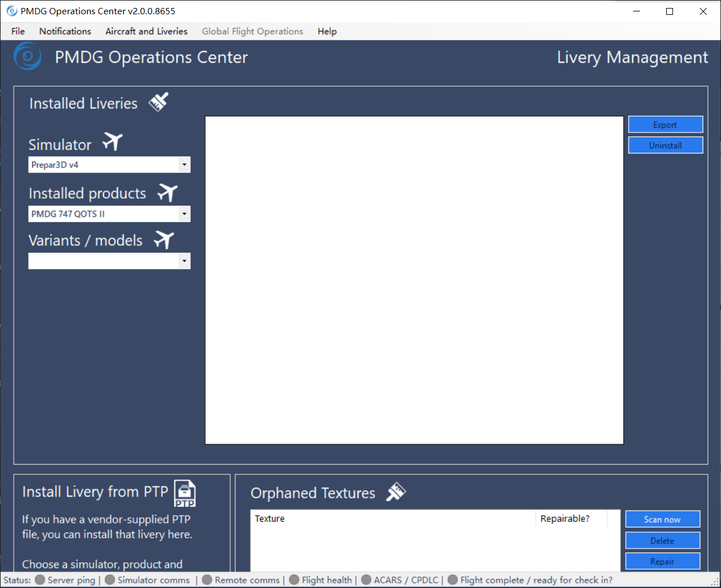Open the Aircraft and Liveries menu

pos(146,31)
